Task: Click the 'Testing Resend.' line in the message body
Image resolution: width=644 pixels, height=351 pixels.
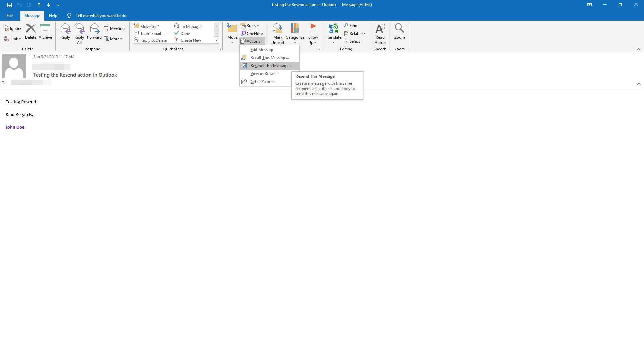Action: 21,102
